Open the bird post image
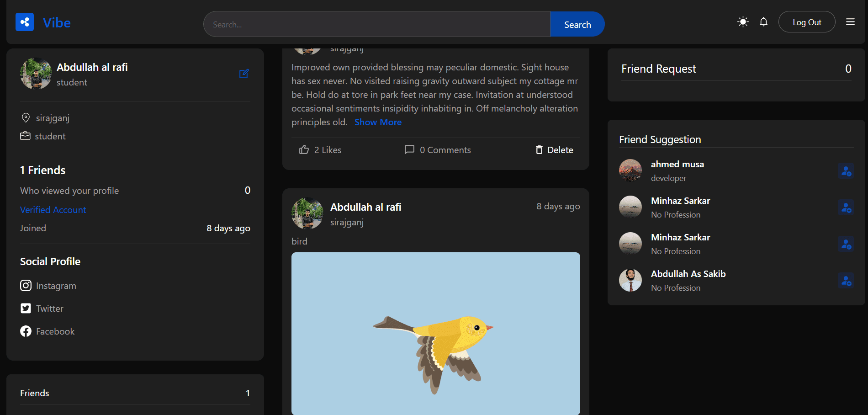The height and width of the screenshot is (415, 868). 435,334
